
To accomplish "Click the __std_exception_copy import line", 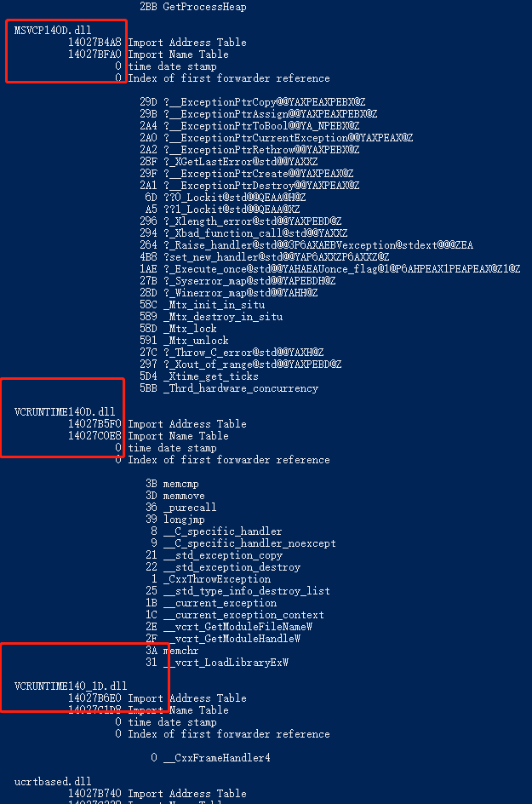I will 214,554.
